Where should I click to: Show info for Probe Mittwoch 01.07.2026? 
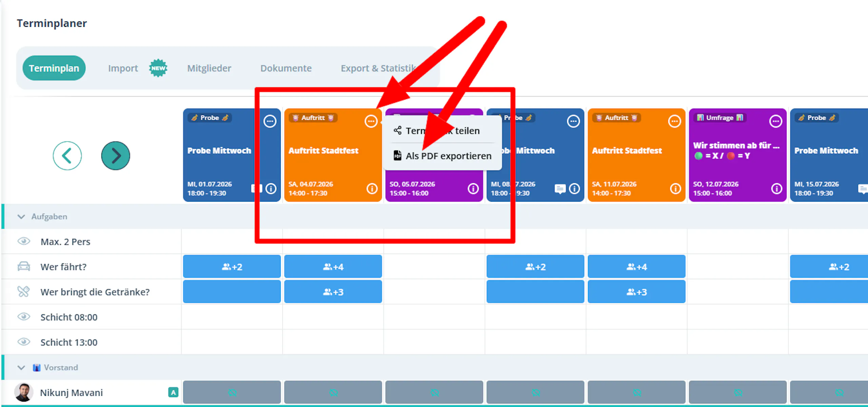(271, 188)
